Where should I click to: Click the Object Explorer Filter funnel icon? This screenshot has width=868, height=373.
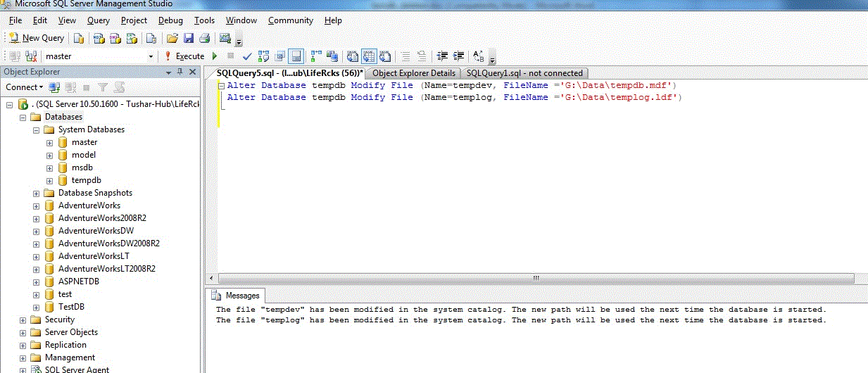(103, 87)
